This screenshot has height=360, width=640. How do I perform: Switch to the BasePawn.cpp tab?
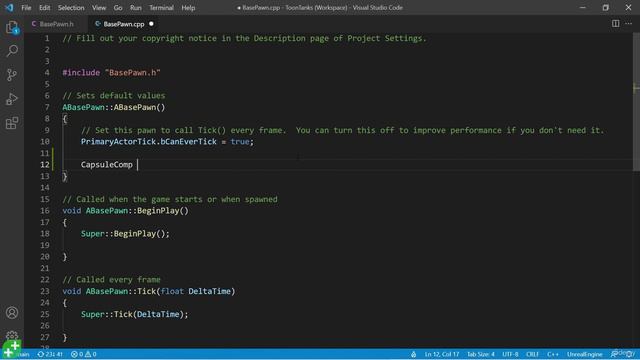click(124, 24)
